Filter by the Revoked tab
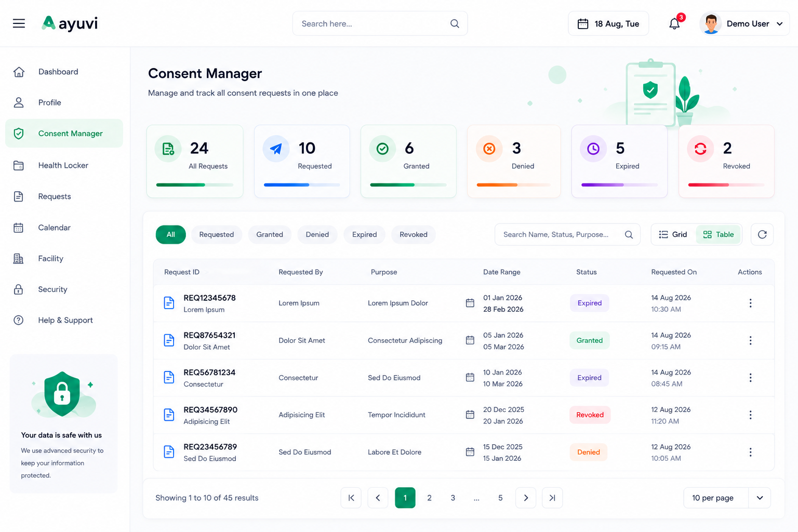The image size is (798, 532). tap(414, 234)
